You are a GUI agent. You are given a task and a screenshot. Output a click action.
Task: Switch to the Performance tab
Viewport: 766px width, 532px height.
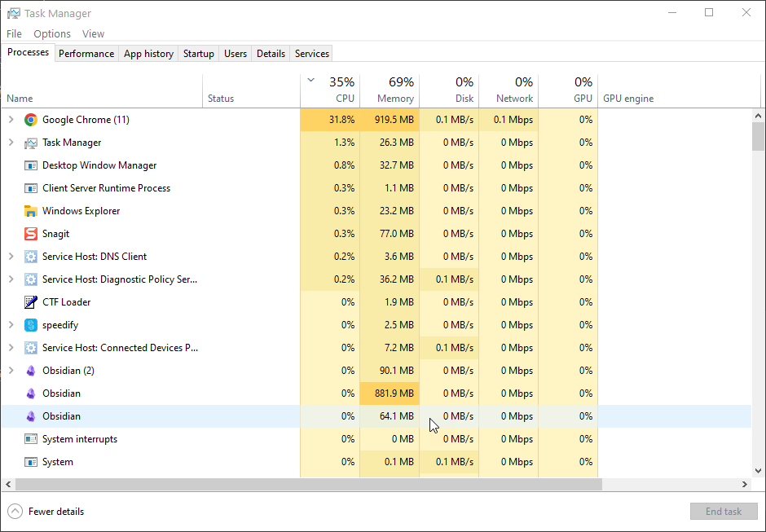[x=86, y=54]
